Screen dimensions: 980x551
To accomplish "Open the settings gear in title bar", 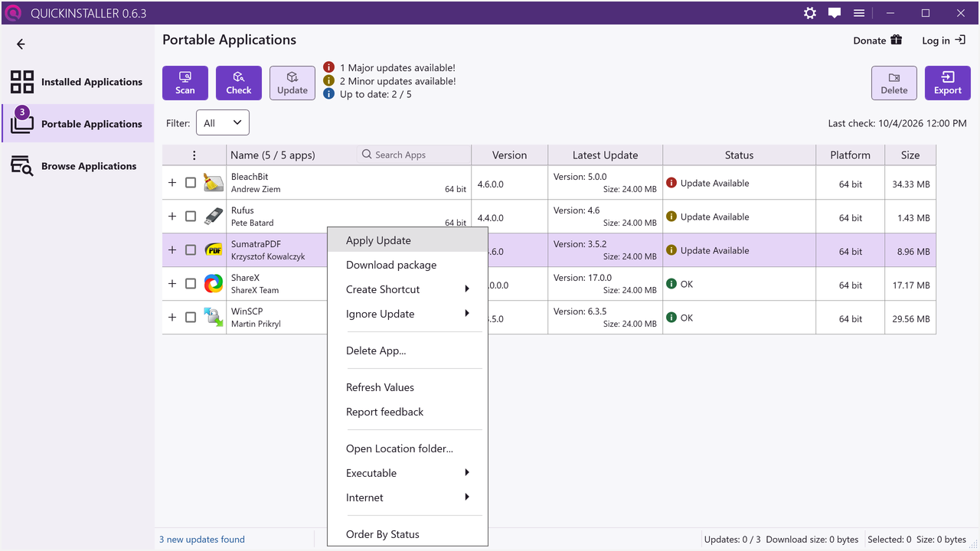I will pyautogui.click(x=810, y=13).
